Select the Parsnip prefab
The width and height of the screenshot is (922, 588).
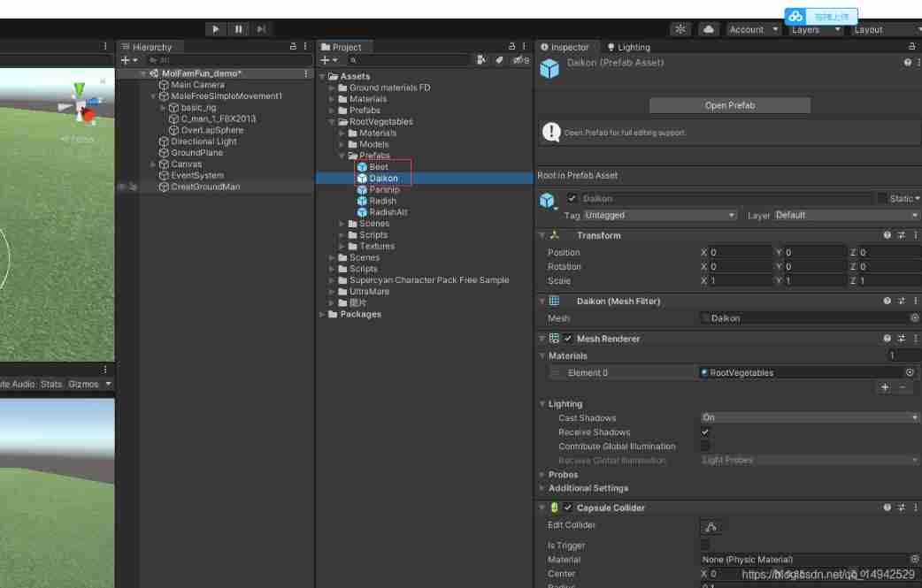pos(385,190)
